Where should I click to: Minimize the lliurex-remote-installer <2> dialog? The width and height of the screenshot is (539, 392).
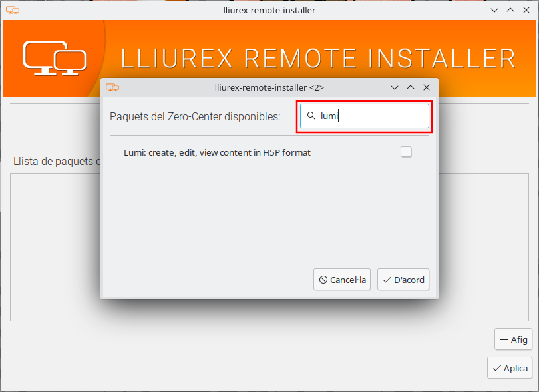pyautogui.click(x=395, y=87)
